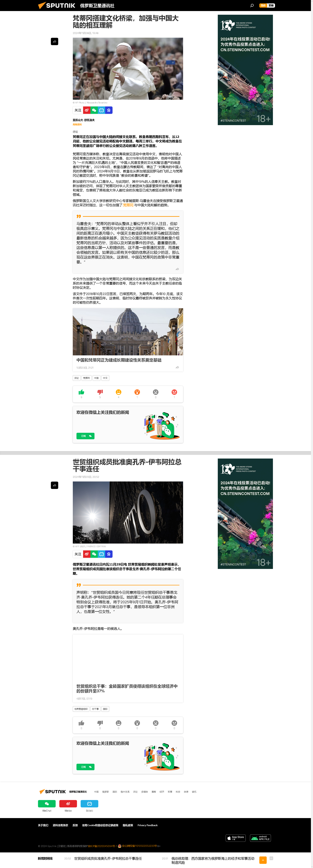This screenshot has width=313, height=868.
Task: Share the Vatican article via arrow icon
Action: (x=55, y=41)
